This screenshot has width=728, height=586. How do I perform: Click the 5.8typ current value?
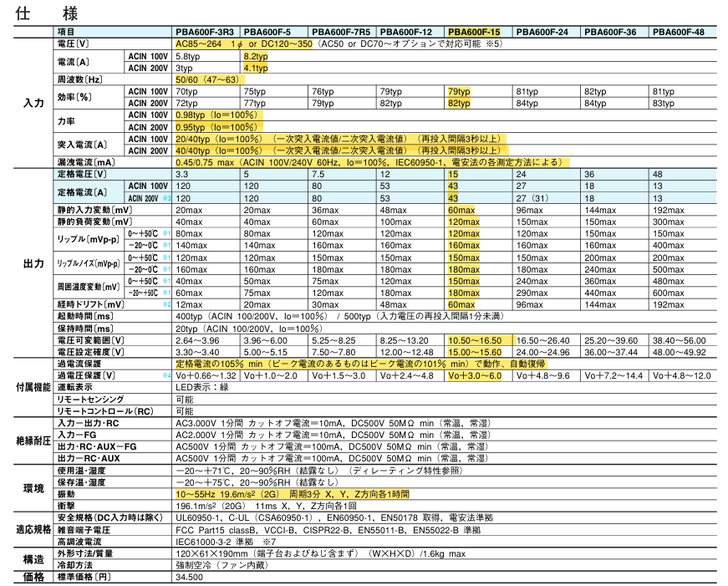click(x=187, y=56)
